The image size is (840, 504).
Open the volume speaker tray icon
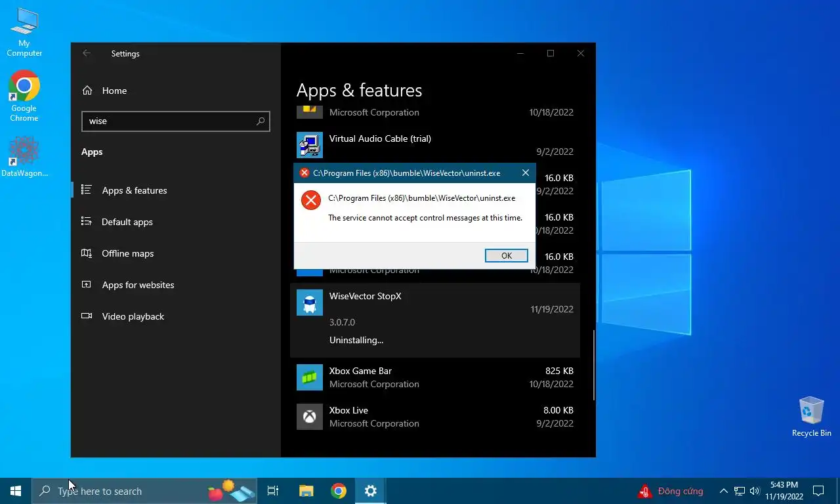coord(754,491)
